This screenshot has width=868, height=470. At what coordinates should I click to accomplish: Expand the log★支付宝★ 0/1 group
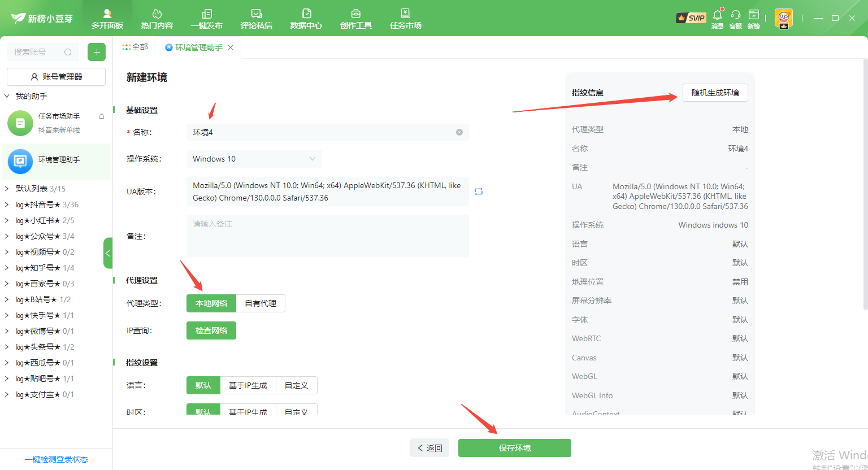click(7, 394)
